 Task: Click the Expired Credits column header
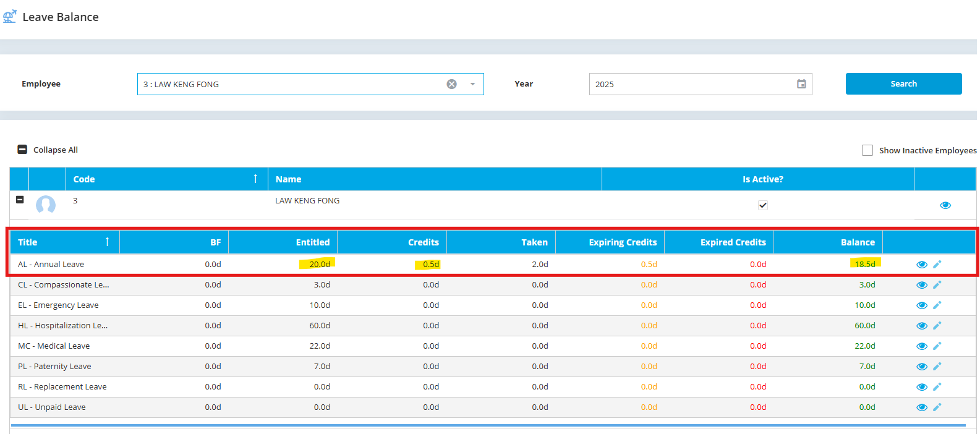[x=719, y=242]
